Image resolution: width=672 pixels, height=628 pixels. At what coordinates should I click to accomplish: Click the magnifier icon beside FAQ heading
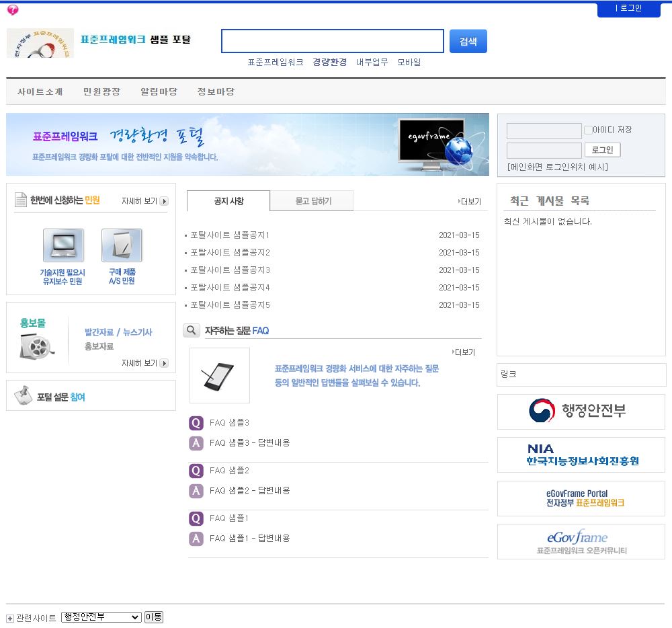(x=192, y=330)
